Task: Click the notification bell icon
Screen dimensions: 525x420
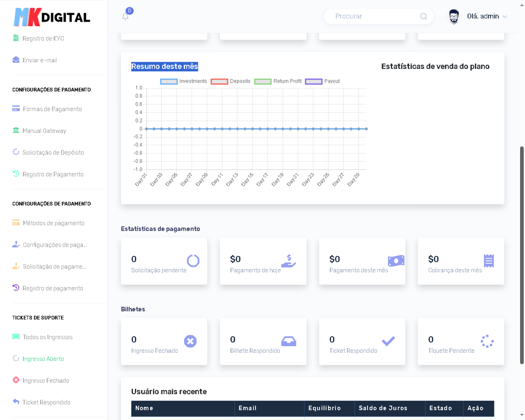Action: point(125,16)
